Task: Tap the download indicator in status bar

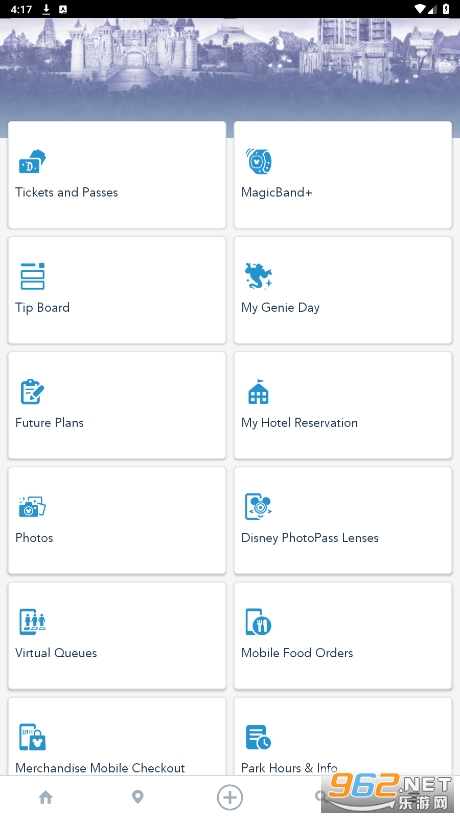Action: coord(46,9)
